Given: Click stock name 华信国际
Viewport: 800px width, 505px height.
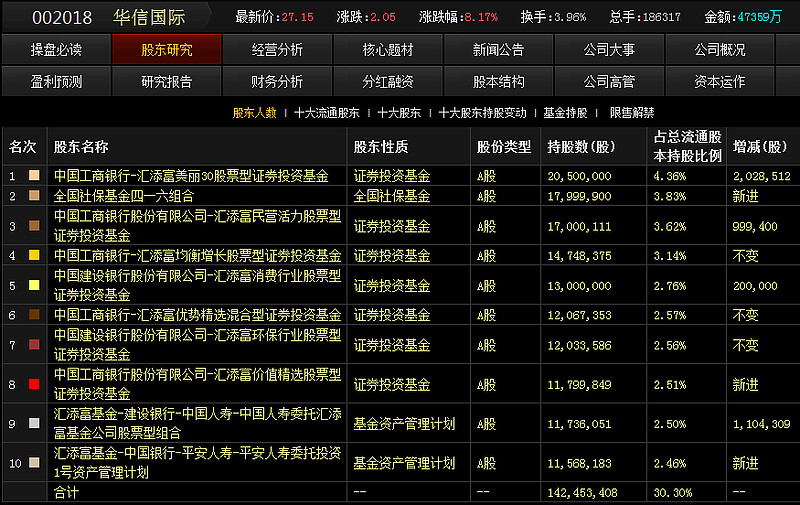Looking at the screenshot, I should tap(149, 18).
